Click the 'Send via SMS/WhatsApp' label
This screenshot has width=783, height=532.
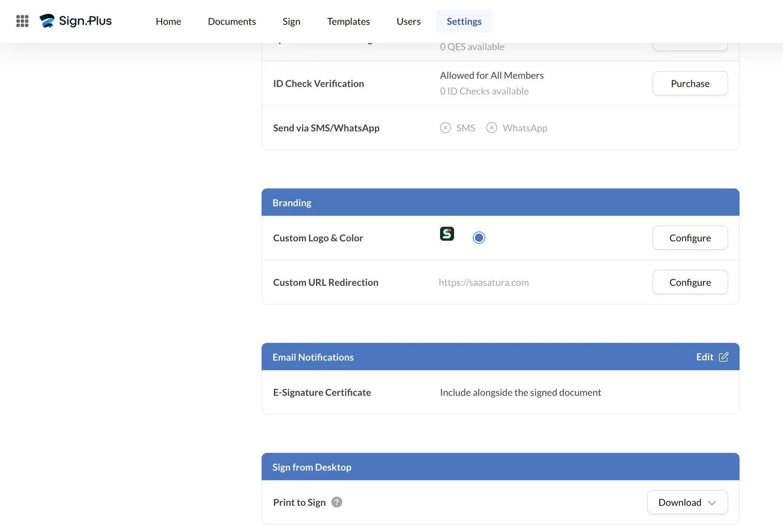326,128
